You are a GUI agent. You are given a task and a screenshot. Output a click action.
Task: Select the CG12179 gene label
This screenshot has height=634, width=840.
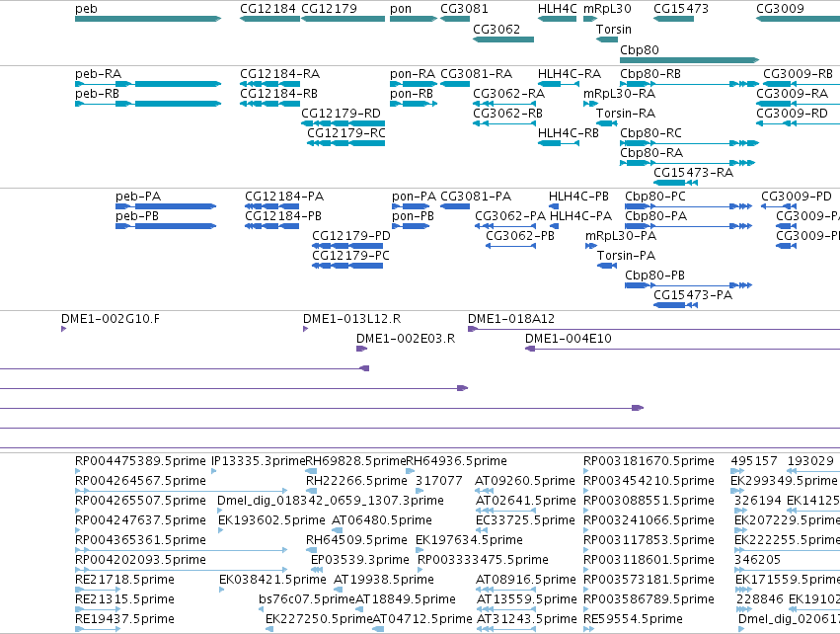coord(329,9)
